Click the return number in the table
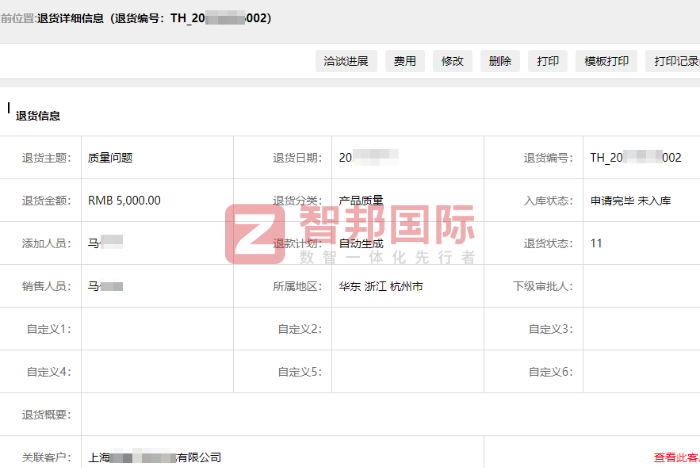 tap(635, 157)
